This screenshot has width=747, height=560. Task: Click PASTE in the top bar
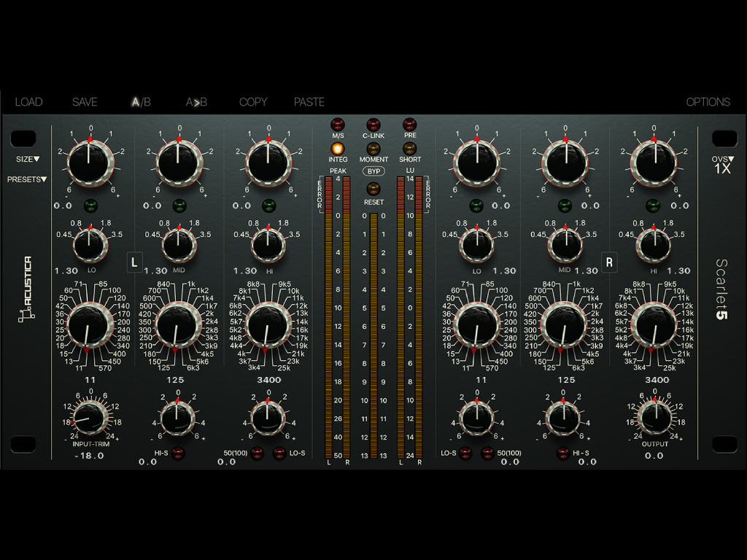coord(309,102)
